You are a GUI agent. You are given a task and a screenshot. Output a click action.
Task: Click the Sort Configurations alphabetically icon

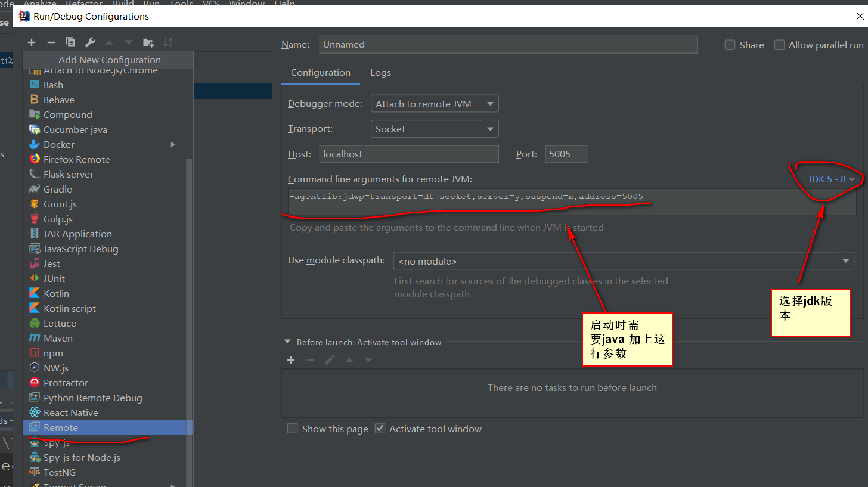click(168, 42)
